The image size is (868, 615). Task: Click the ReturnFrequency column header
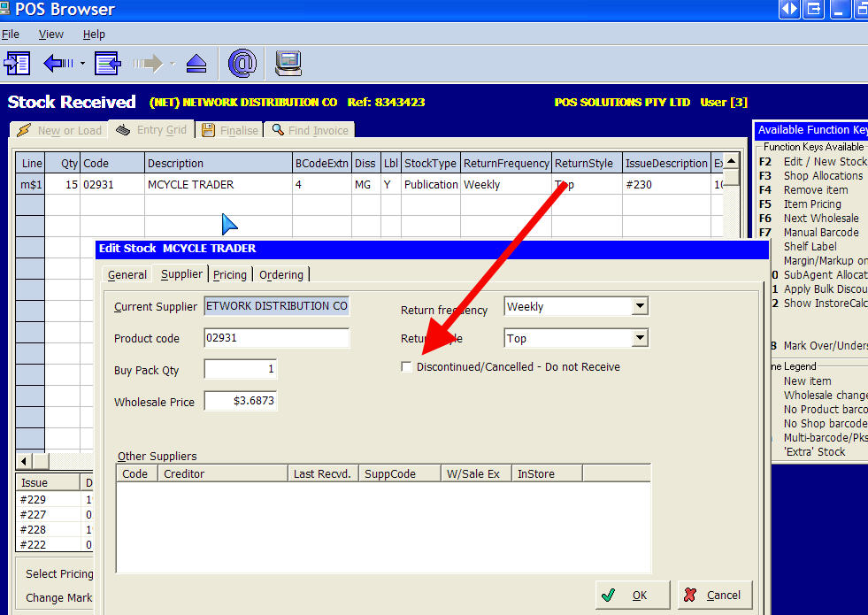click(506, 164)
